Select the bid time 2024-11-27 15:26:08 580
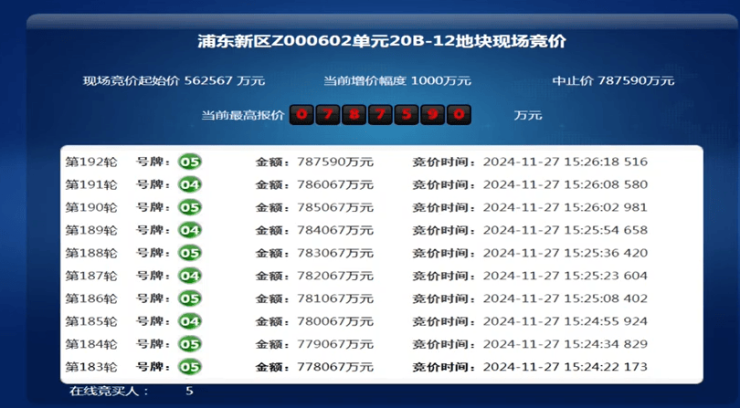Screen dimensions: 740x408 click(565, 184)
